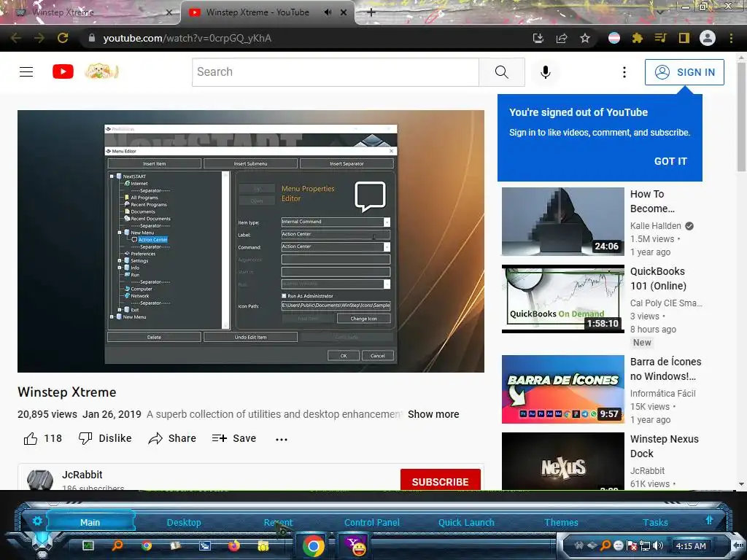Dismiss the notice with GOT IT

point(670,161)
